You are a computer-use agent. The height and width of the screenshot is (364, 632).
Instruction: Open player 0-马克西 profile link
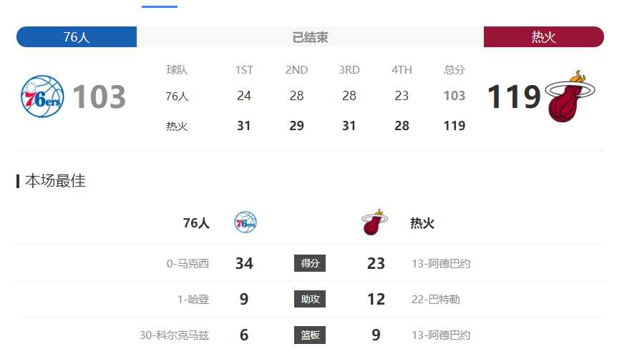pos(188,264)
